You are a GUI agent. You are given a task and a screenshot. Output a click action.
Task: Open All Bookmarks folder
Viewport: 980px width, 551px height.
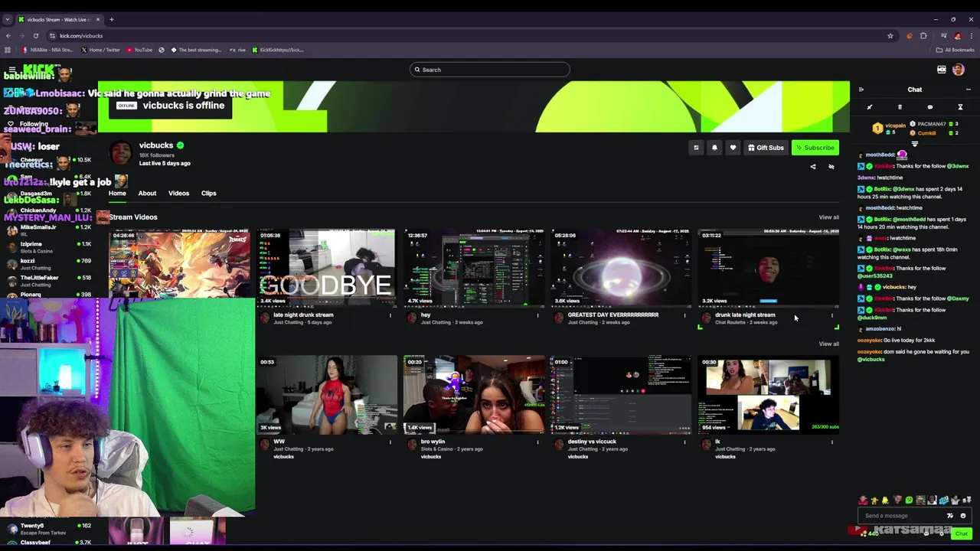coord(955,50)
